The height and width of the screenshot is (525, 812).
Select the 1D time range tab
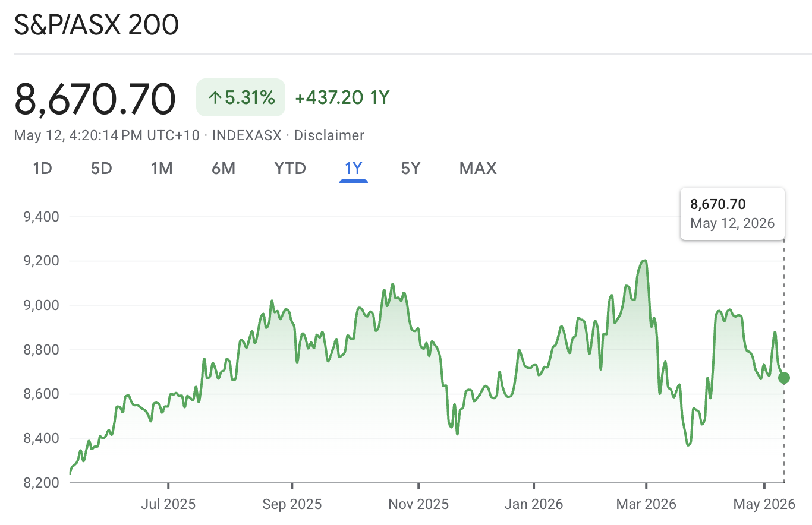click(42, 169)
